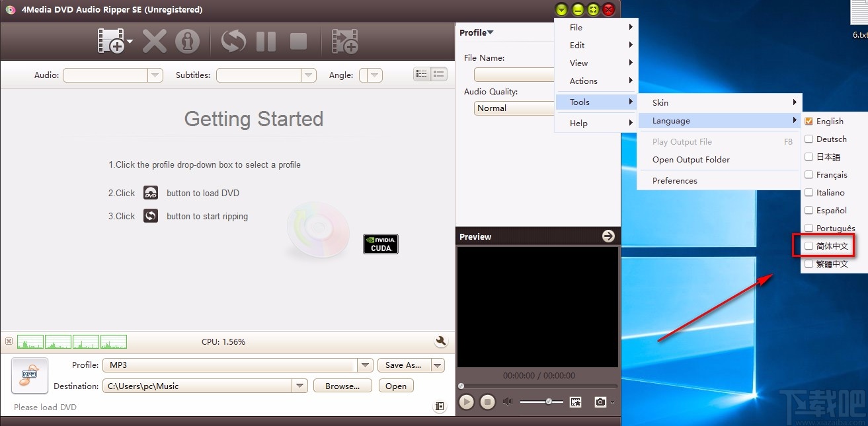Check the 简体中文 language option
The height and width of the screenshot is (426, 868).
809,246
